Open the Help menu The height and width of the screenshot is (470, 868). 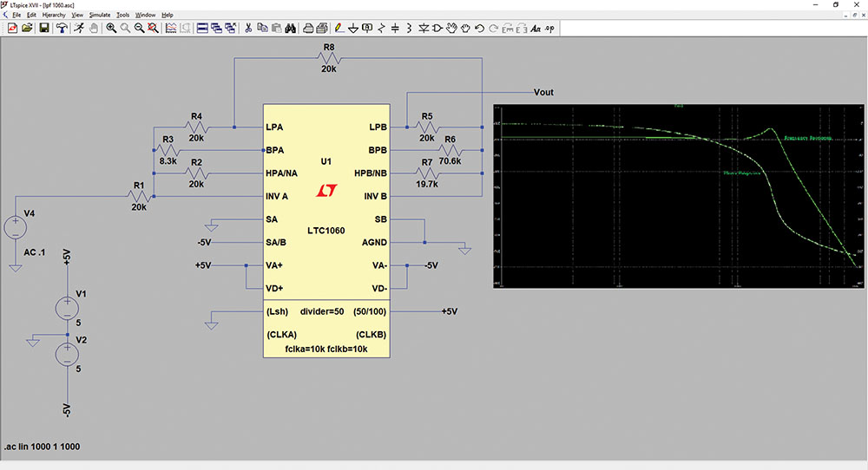[168, 15]
